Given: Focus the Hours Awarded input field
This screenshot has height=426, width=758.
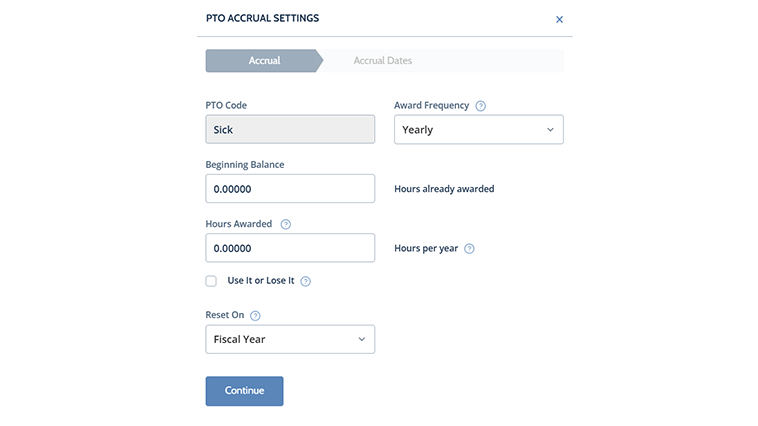Looking at the screenshot, I should tap(290, 248).
